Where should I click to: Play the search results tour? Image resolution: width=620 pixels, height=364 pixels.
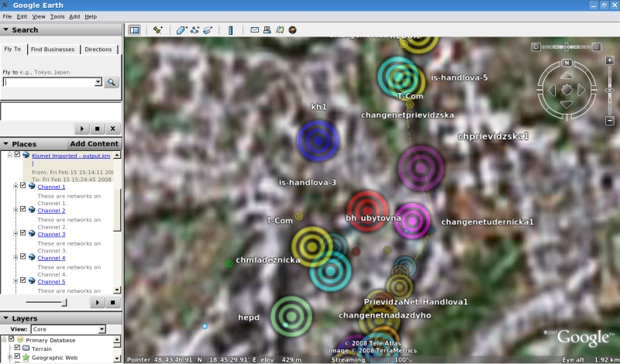click(x=82, y=129)
